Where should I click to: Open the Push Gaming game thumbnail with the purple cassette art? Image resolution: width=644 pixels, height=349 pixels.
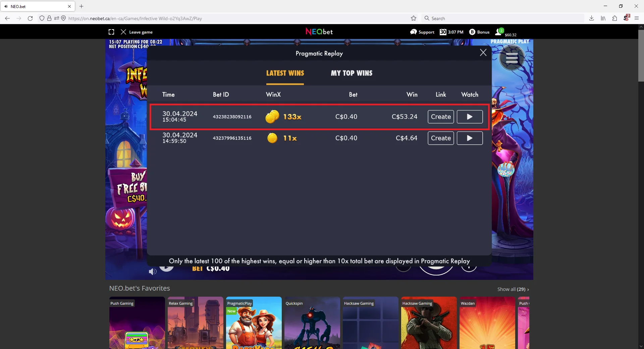click(137, 323)
